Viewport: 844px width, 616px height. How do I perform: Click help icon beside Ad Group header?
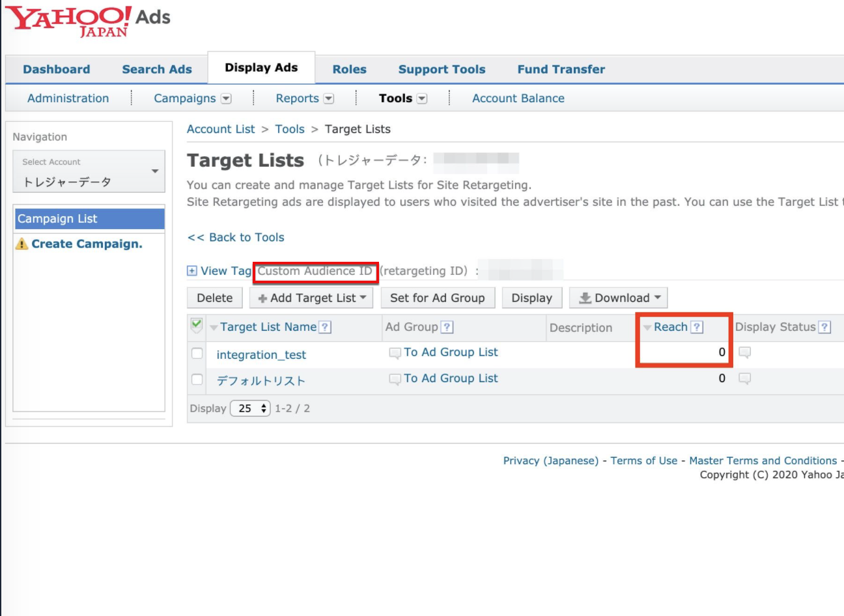coord(447,328)
